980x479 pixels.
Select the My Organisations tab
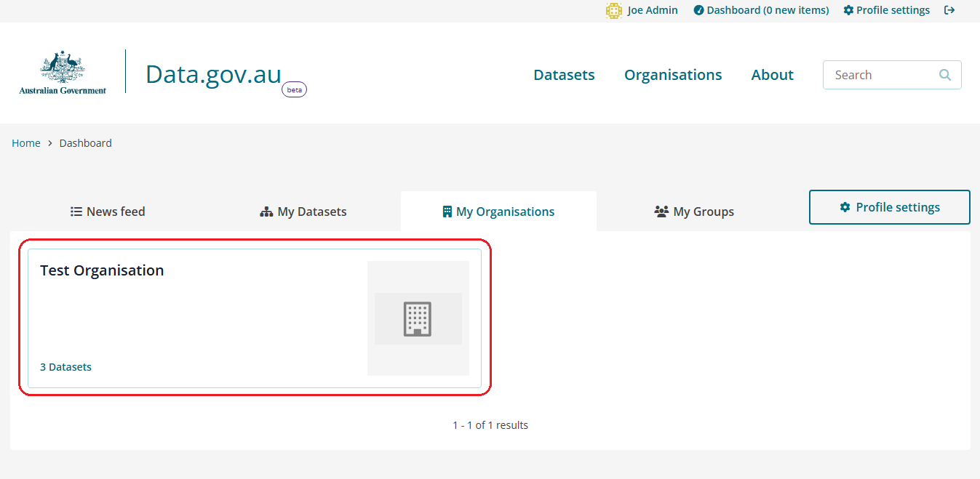click(498, 212)
